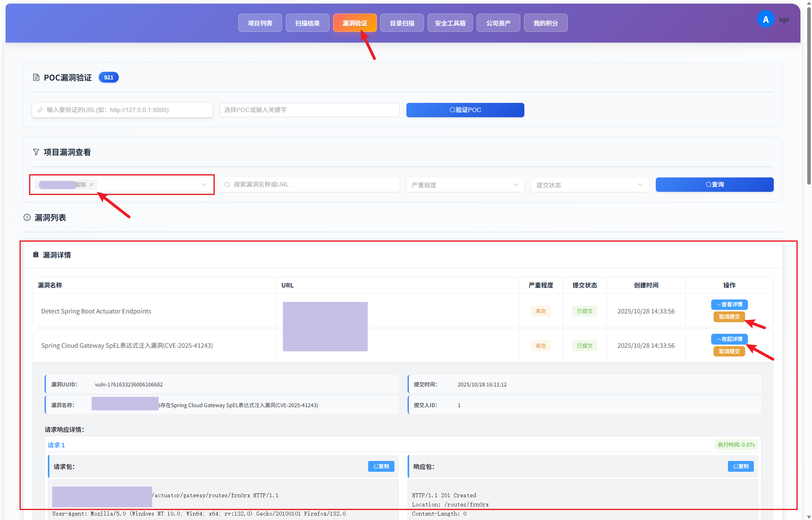Switch to the 安全工具箱 tab
This screenshot has height=520, width=812.
450,23
